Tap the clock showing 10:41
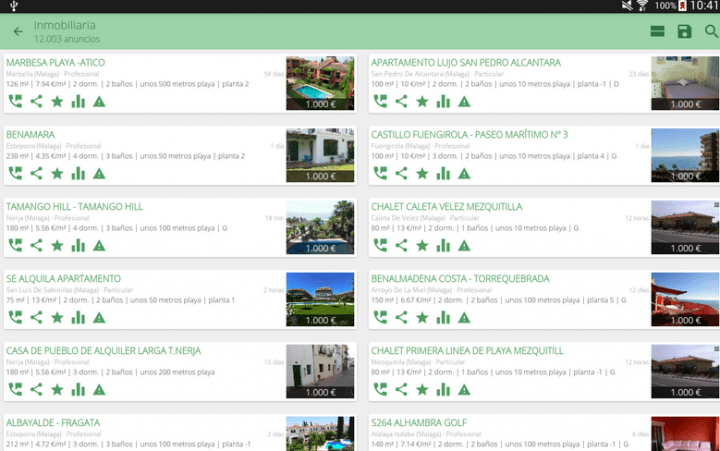 [x=703, y=6]
